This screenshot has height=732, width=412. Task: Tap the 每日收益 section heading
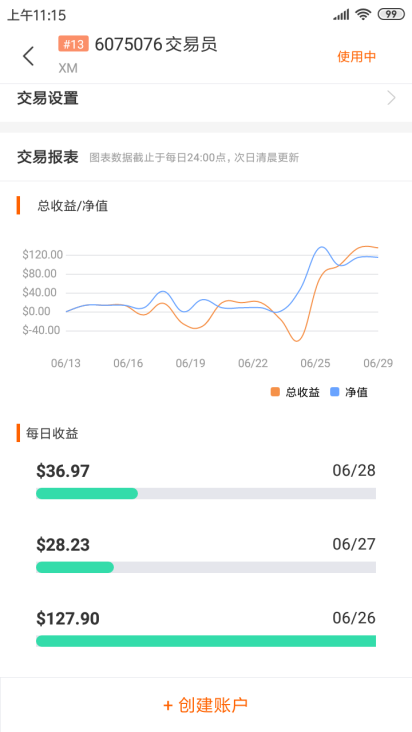pyautogui.click(x=52, y=434)
